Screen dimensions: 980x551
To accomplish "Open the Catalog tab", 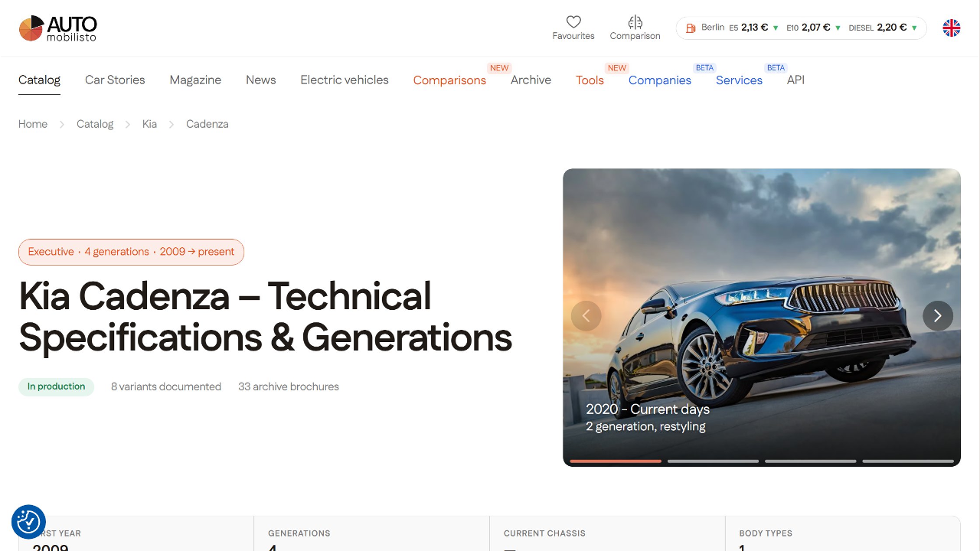I will [x=39, y=80].
